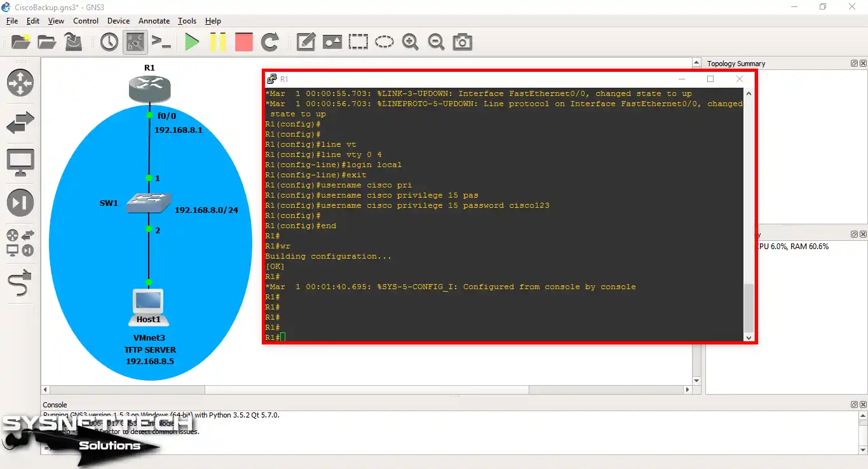Image resolution: width=868 pixels, height=469 pixels.
Task: Click the Reload all nodes icon
Action: (270, 43)
